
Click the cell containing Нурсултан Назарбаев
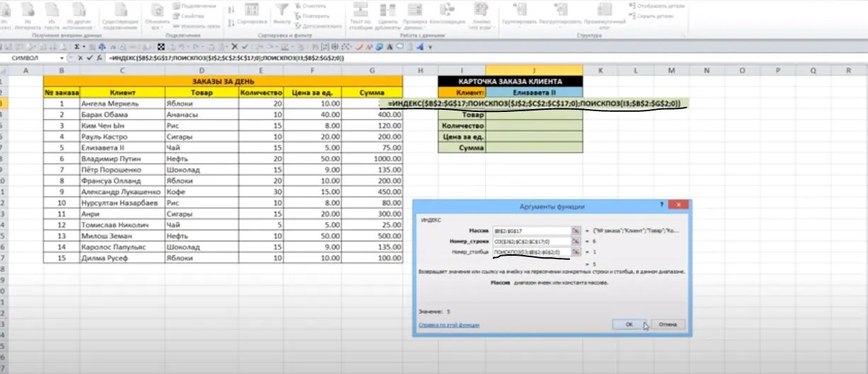point(122,203)
